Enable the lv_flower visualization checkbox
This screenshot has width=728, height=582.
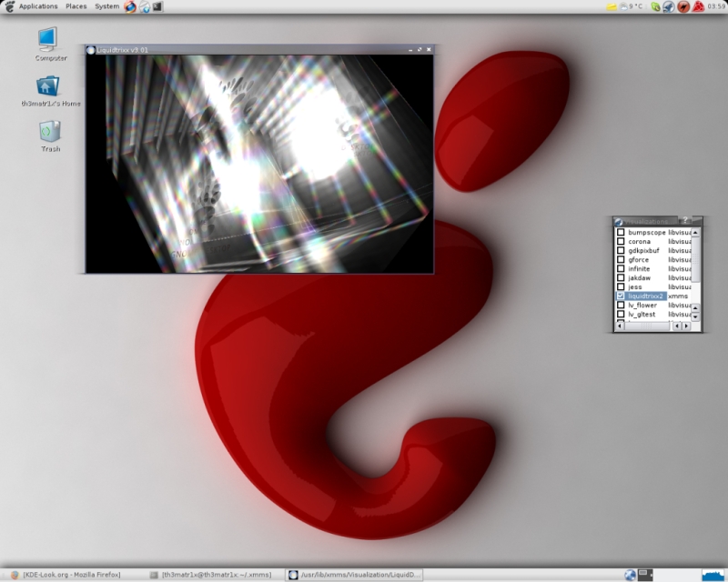621,305
